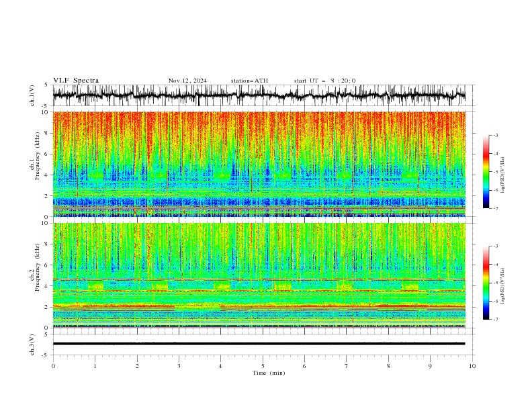This screenshot has width=532, height=411.
Task: Click the "9" tick on the time axis
Action: (430, 366)
